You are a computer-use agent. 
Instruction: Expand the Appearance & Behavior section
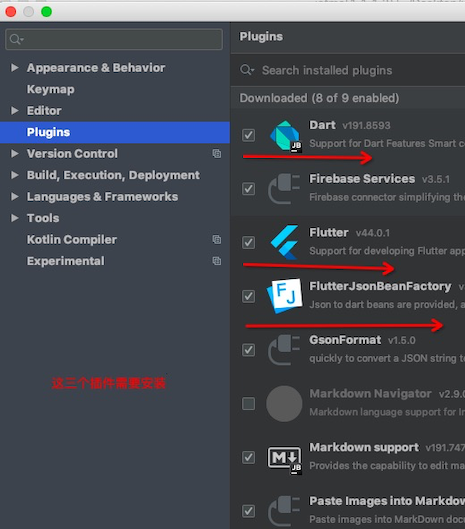click(15, 67)
